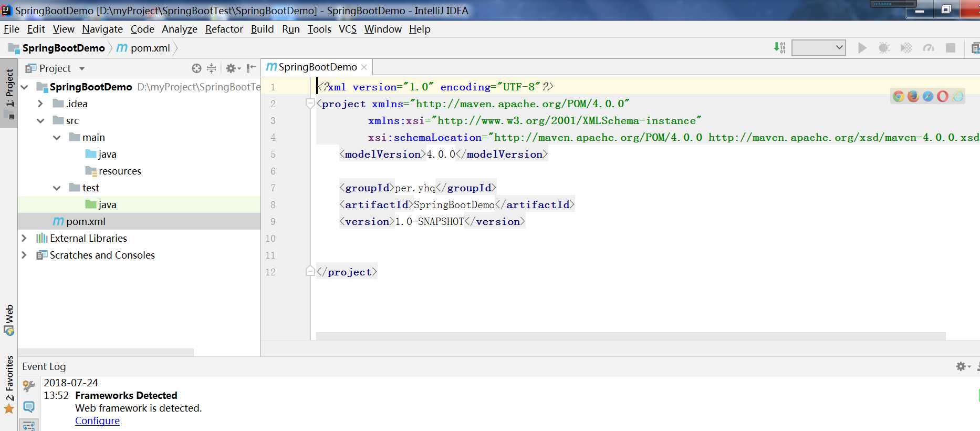Open the Build menu
The width and height of the screenshot is (980, 431).
(263, 29)
